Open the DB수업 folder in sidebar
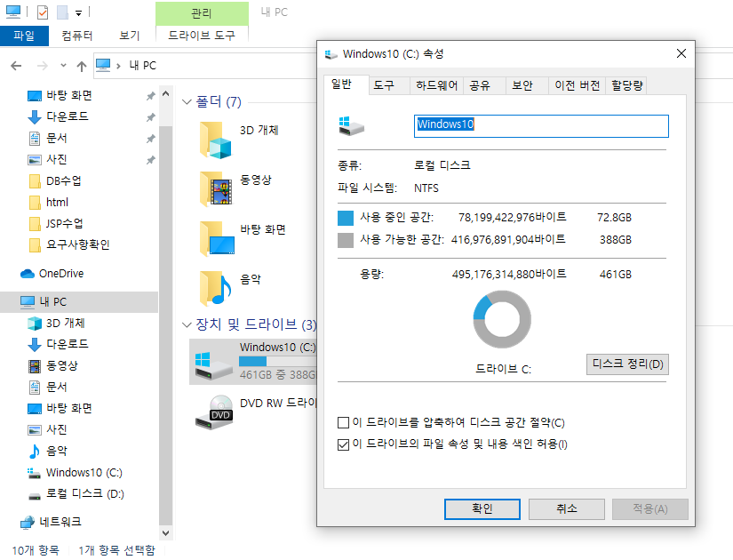This screenshot has height=560, width=733. tap(64, 181)
